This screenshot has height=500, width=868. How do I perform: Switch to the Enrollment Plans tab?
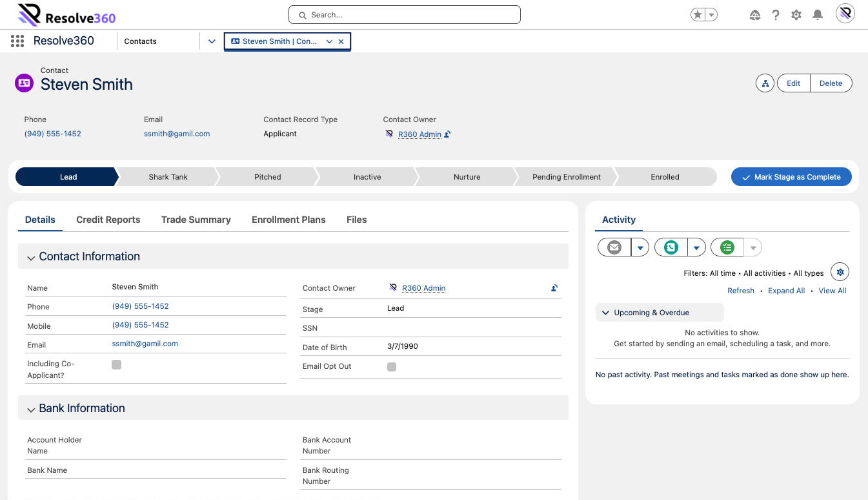coord(288,220)
